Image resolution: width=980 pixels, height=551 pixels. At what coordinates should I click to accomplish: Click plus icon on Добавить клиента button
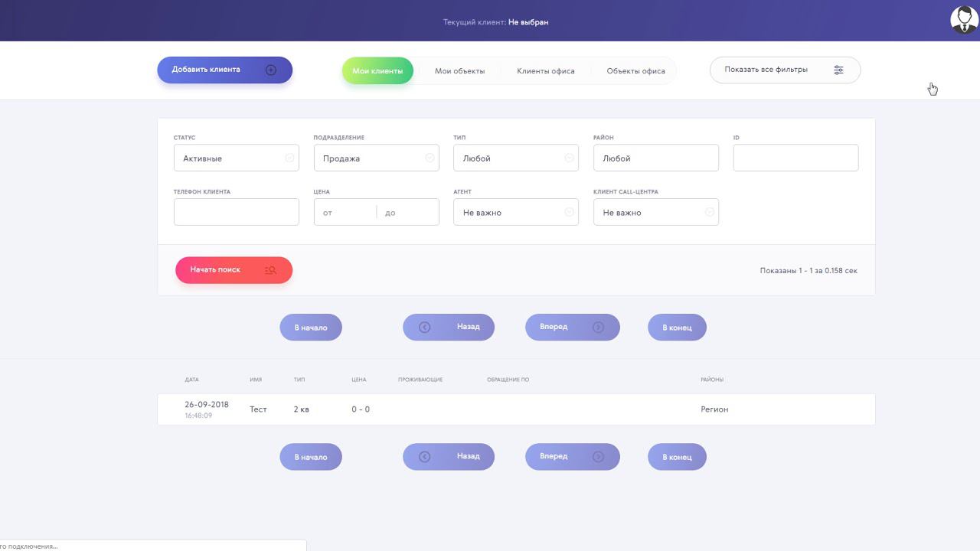tap(271, 70)
